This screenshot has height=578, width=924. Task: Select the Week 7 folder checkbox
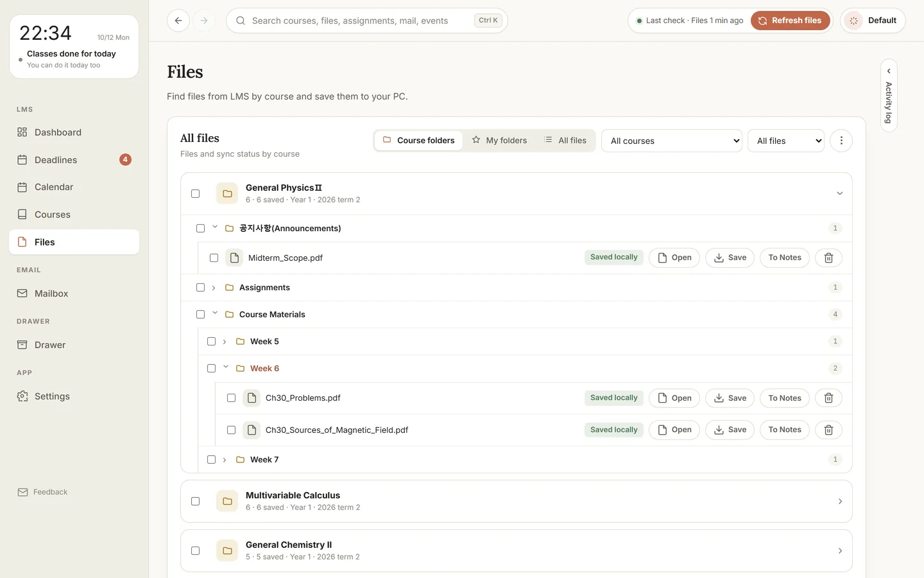(x=211, y=459)
